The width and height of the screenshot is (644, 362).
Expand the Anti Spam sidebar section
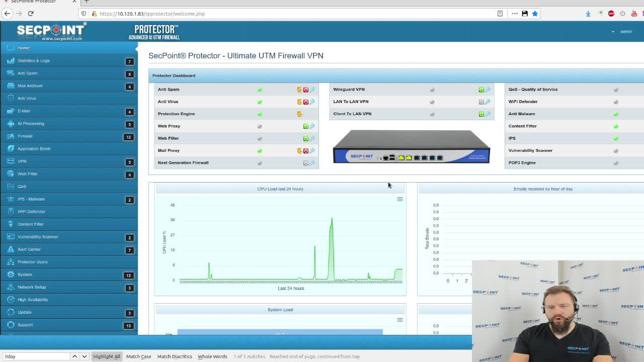tap(69, 73)
